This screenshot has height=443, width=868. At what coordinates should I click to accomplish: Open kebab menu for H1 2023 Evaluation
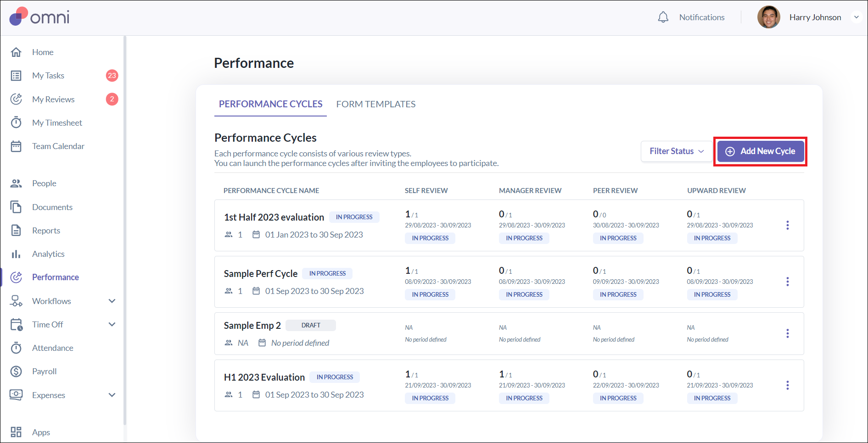coord(787,385)
